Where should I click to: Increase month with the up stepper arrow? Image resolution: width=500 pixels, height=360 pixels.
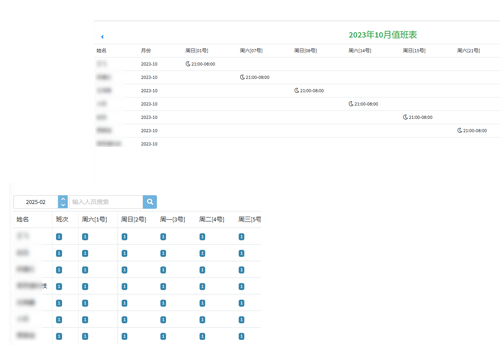63,199
